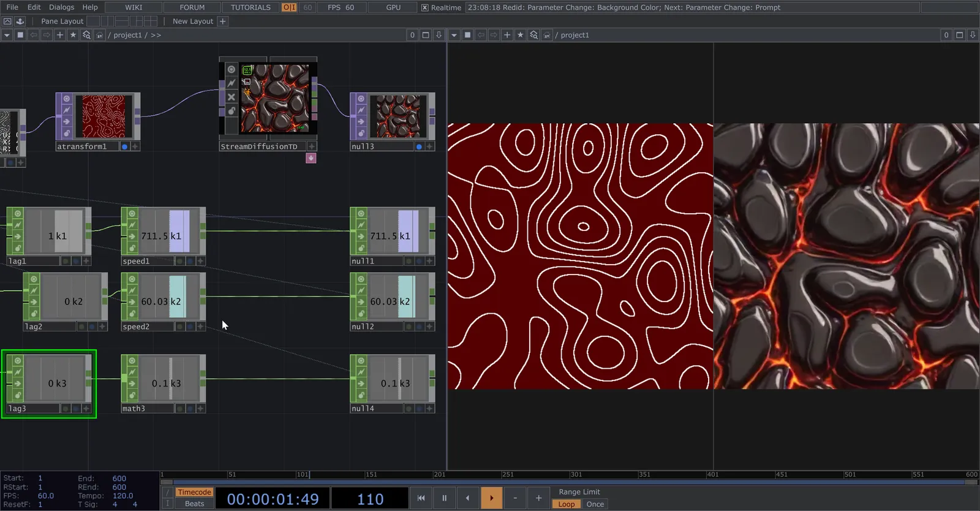Click the project1 path in left pane
Viewport: 980px width, 511px height.
pos(127,35)
